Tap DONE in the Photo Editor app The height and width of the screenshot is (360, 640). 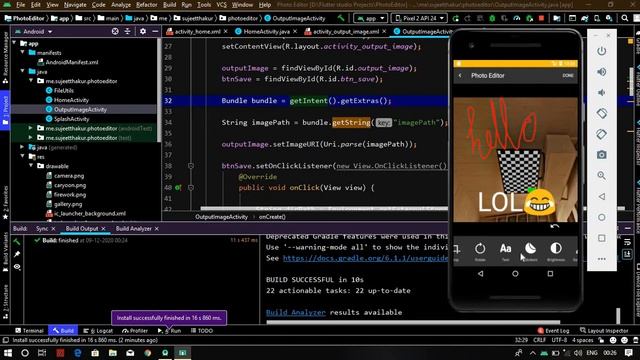(x=568, y=76)
